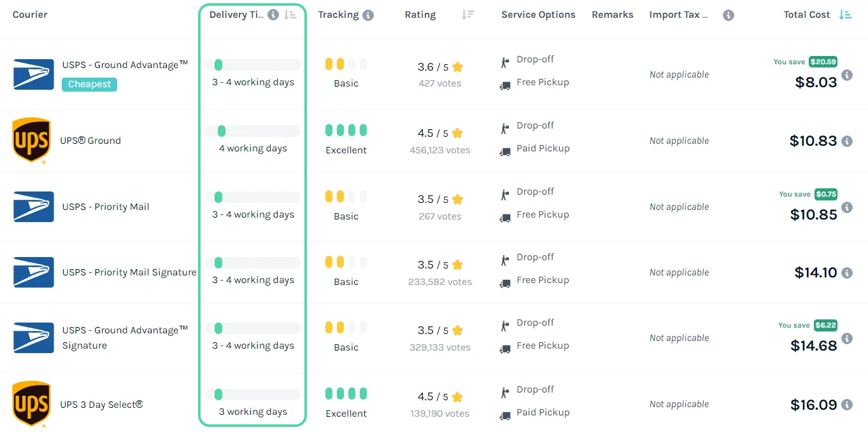Image resolution: width=868 pixels, height=432 pixels.
Task: Click Courier column header
Action: (30, 15)
